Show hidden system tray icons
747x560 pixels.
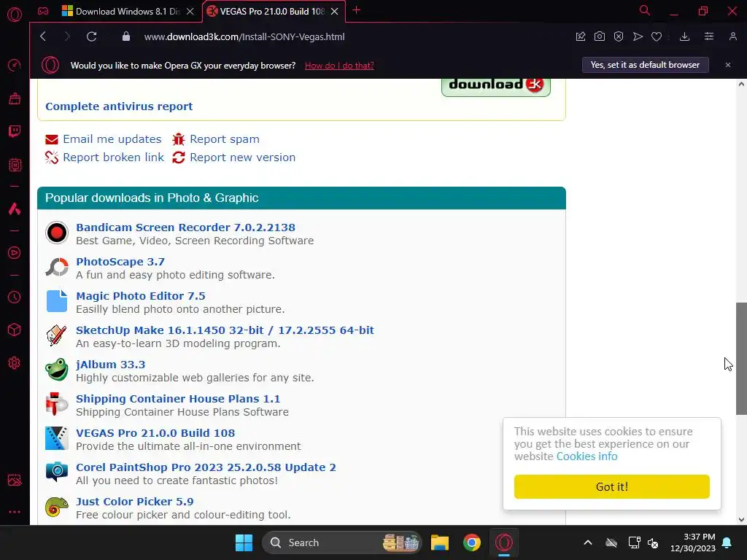(x=588, y=542)
